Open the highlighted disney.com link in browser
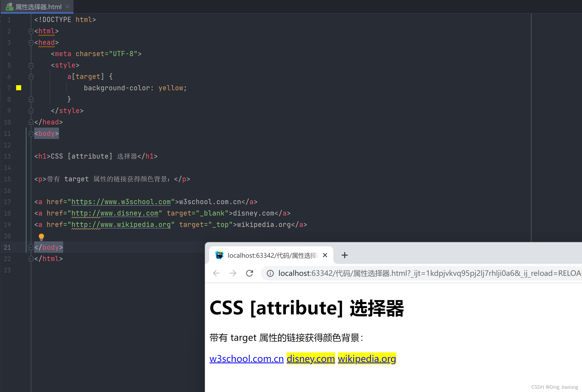The width and height of the screenshot is (582, 392). pos(311,359)
